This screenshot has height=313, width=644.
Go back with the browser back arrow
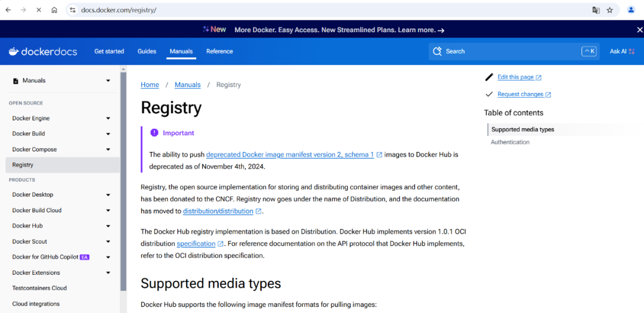click(x=8, y=10)
